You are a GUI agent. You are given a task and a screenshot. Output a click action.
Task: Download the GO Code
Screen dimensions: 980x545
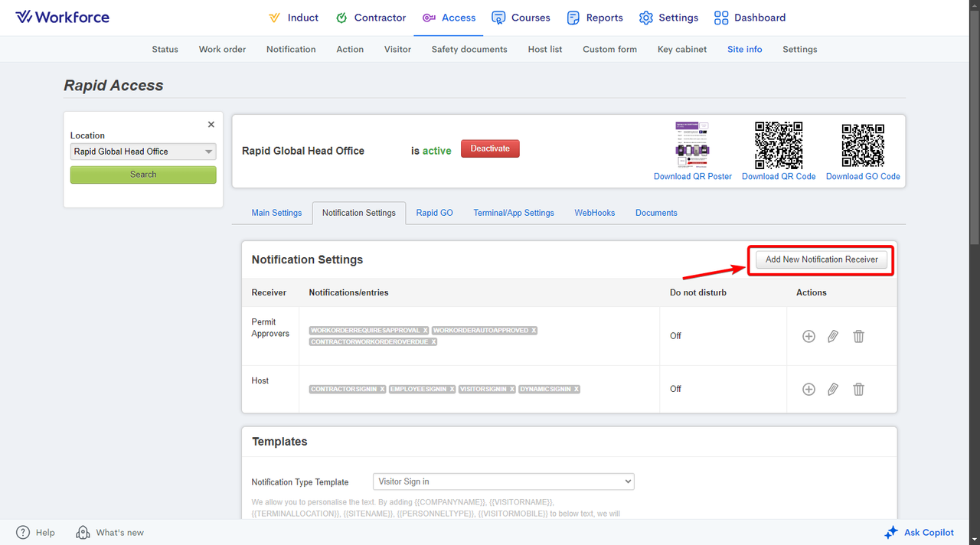click(x=863, y=177)
